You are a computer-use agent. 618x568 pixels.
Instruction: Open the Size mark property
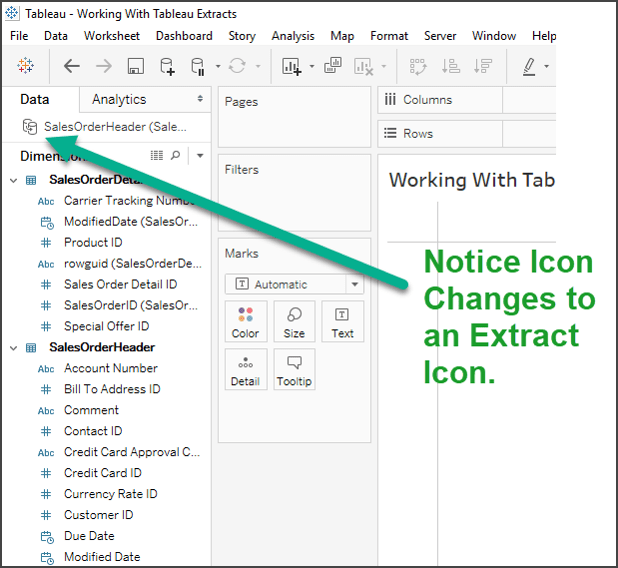(294, 322)
